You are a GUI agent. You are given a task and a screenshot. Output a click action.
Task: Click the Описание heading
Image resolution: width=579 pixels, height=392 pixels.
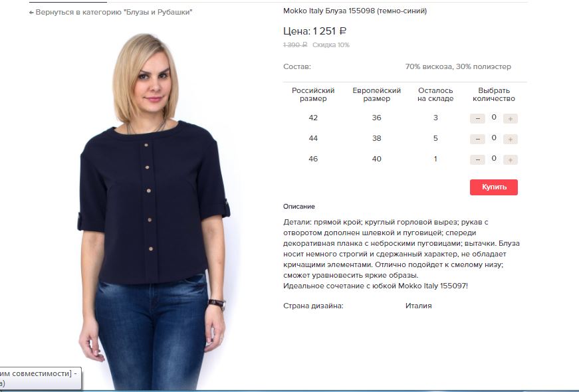pos(299,207)
